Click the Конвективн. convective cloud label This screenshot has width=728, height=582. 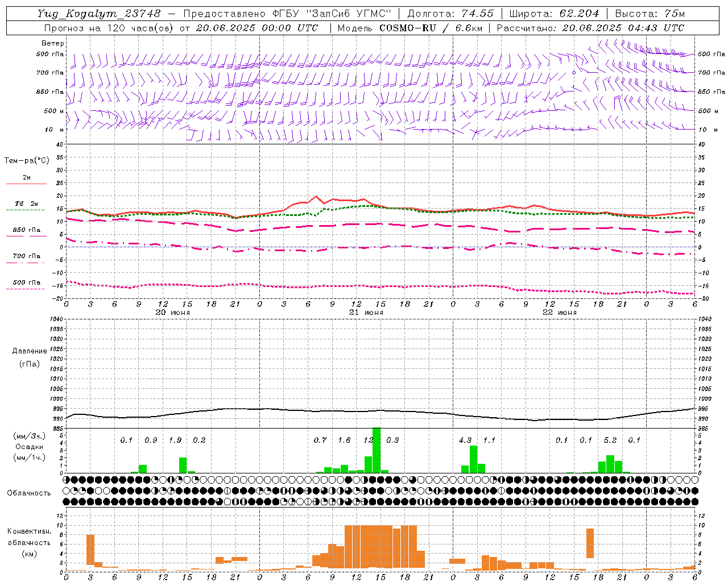click(29, 531)
